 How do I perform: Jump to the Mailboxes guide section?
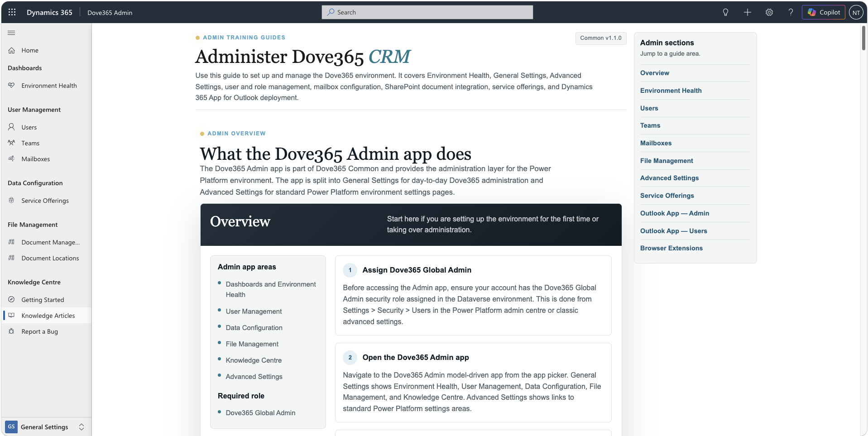pos(656,143)
